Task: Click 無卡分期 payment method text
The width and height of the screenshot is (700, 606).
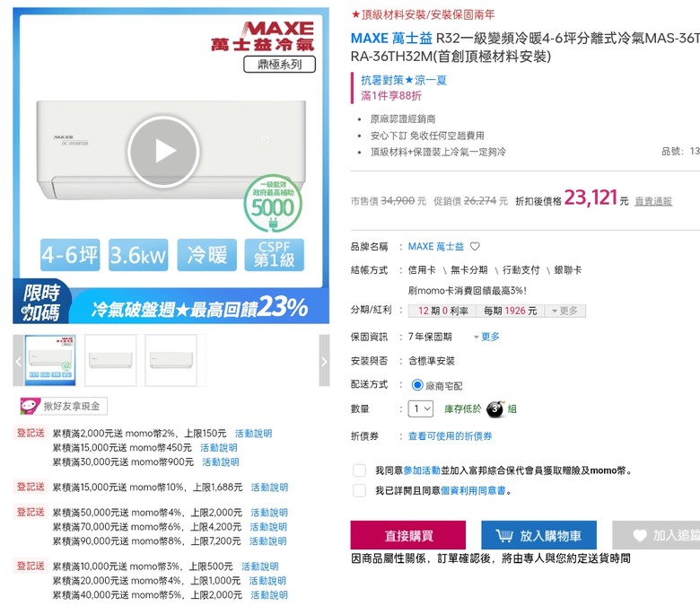Action: click(468, 269)
